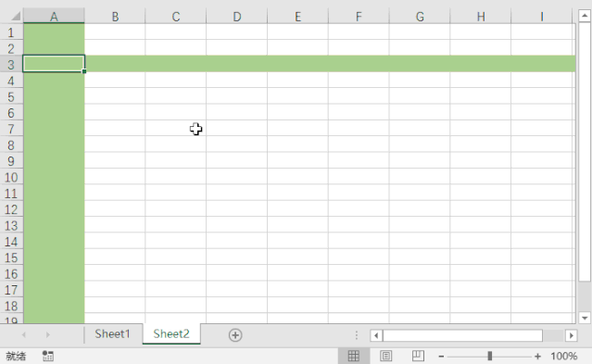Click vertical scrollbar up arrow
The height and width of the screenshot is (364, 592).
(585, 16)
